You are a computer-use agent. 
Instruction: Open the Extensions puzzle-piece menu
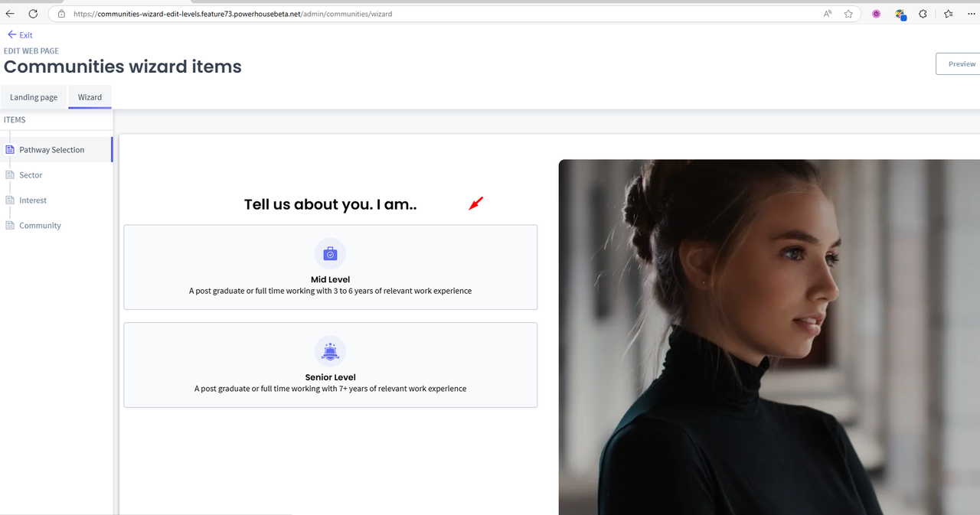[923, 14]
